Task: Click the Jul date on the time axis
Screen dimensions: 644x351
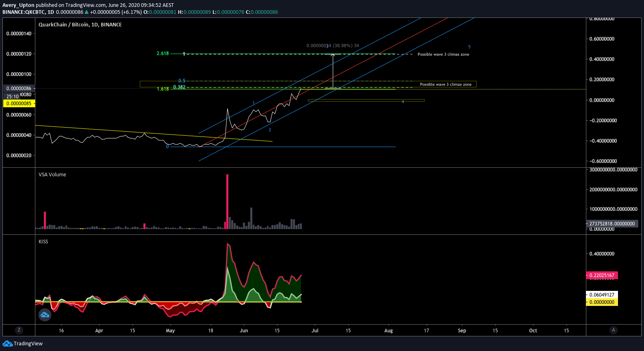Action: point(315,331)
